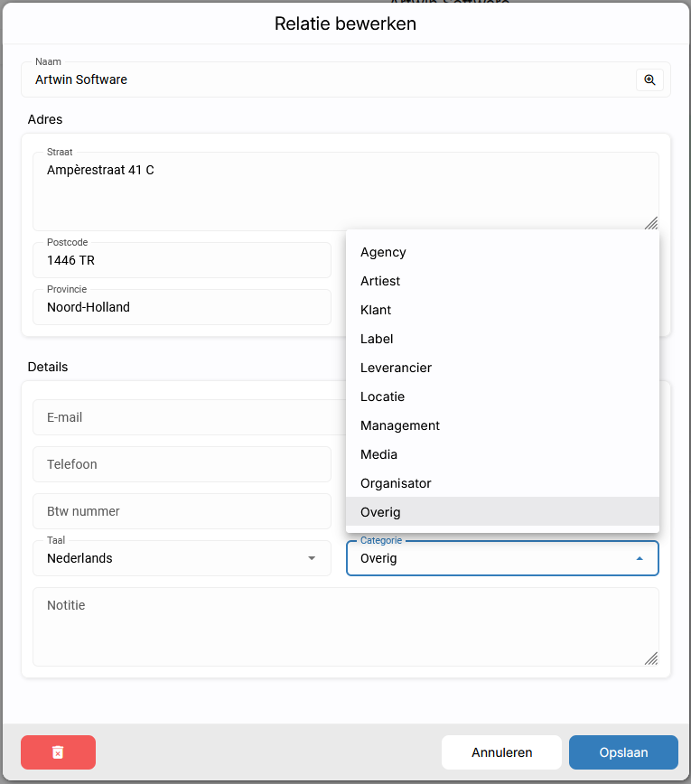Collapse the Categorie dropdown using its arrow
Viewport: 691px width, 784px height.
click(640, 558)
